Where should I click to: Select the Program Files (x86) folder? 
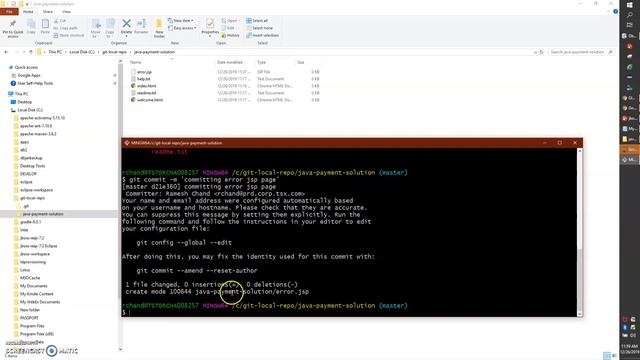pyautogui.click(x=37, y=334)
